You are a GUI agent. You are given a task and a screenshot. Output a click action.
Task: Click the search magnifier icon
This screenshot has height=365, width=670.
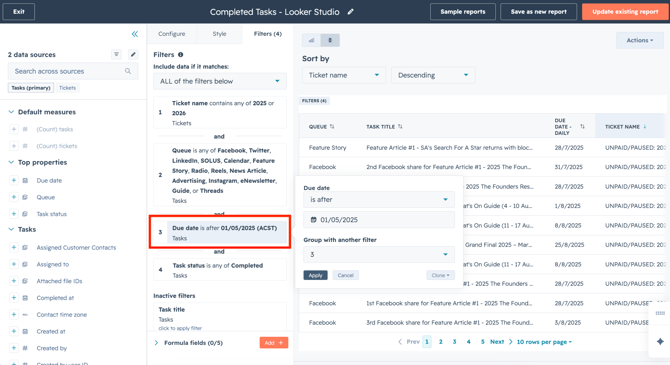(x=128, y=71)
